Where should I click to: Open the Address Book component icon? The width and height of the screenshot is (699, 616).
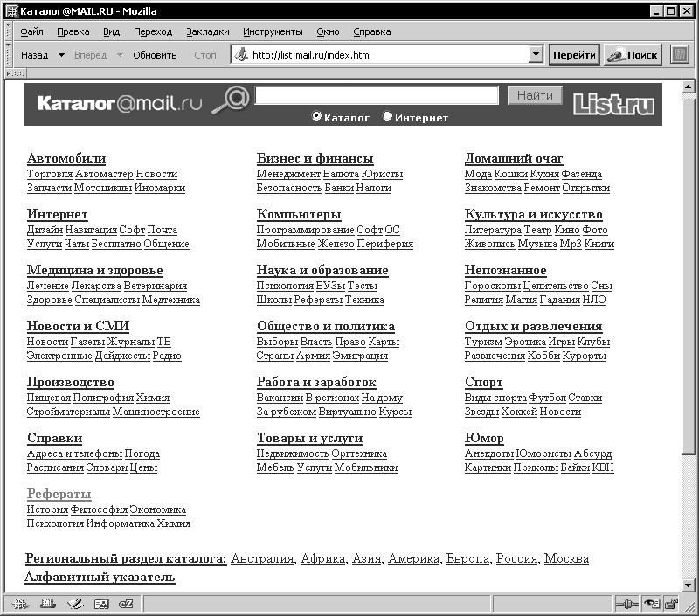click(101, 604)
